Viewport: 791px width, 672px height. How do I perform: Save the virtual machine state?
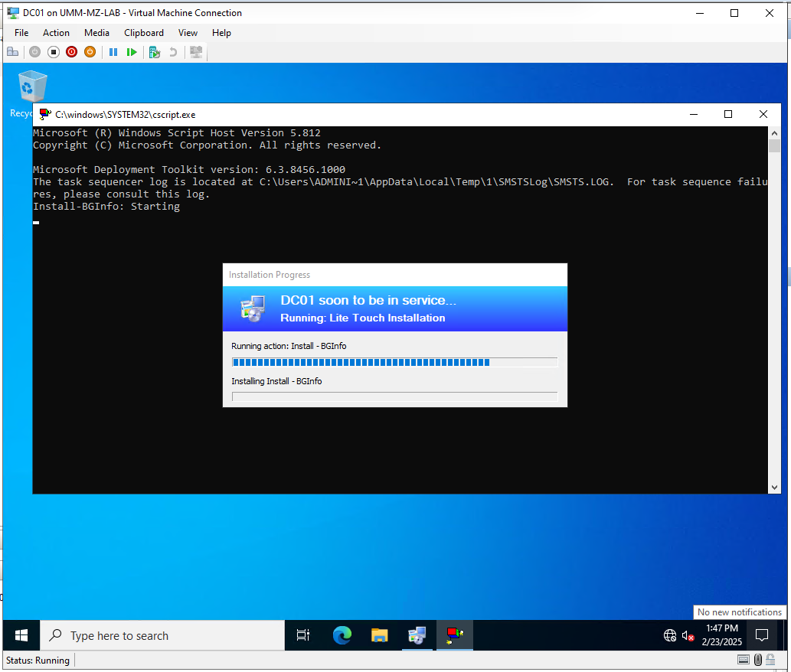pos(90,51)
